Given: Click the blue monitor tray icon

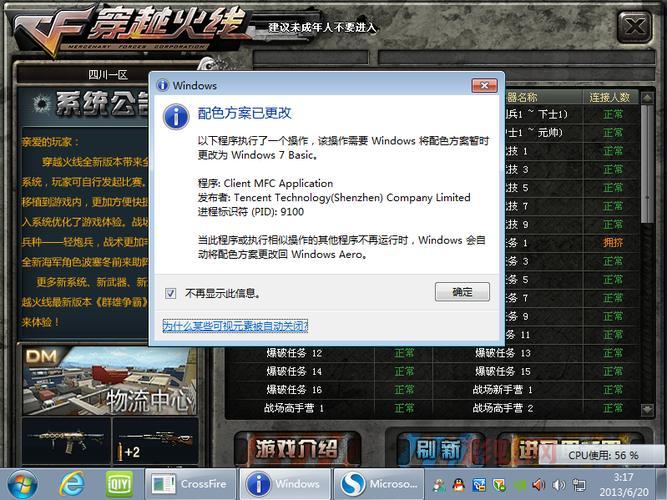Looking at the screenshot, I should coord(479,485).
